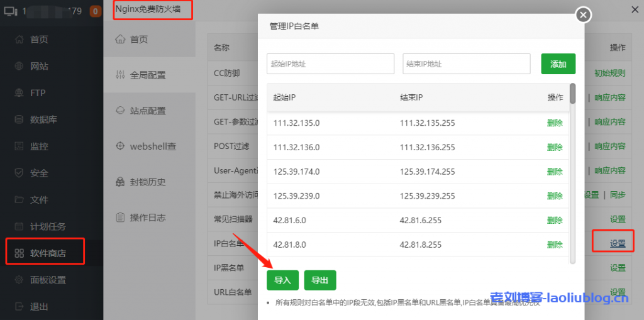Click the house icon in firewall menu
644x320 pixels.
pyautogui.click(x=120, y=40)
